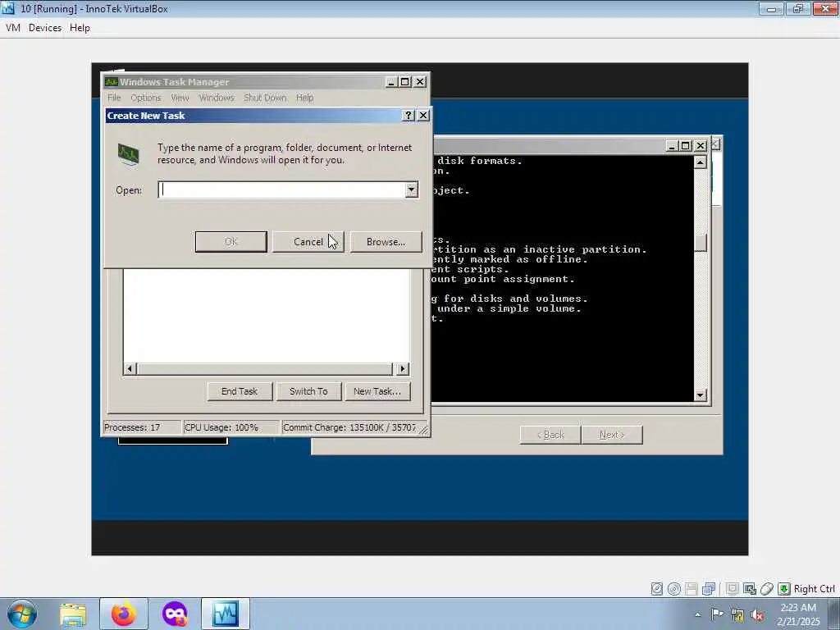Click VirtualBox shared folders indicator icon
The height and width of the screenshot is (630, 840).
pyautogui.click(x=733, y=589)
